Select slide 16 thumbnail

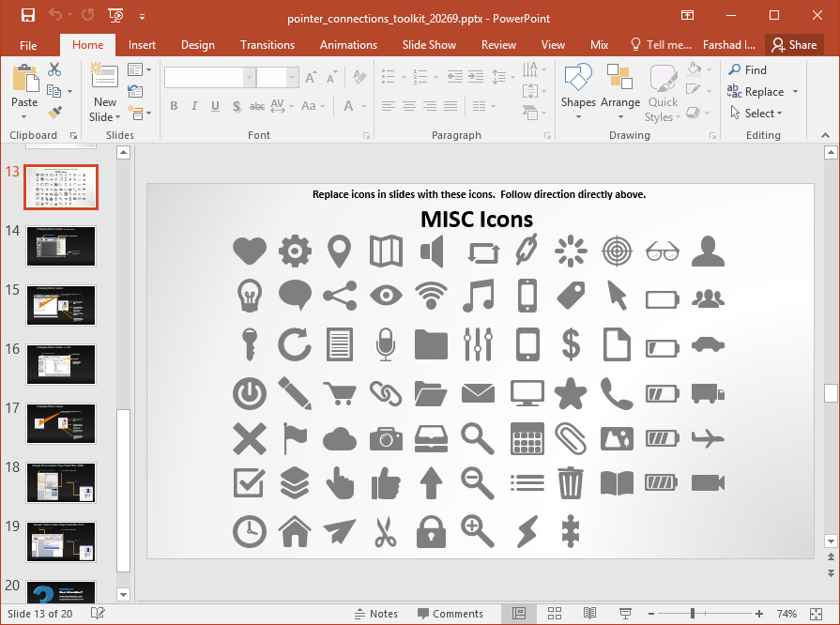61,364
